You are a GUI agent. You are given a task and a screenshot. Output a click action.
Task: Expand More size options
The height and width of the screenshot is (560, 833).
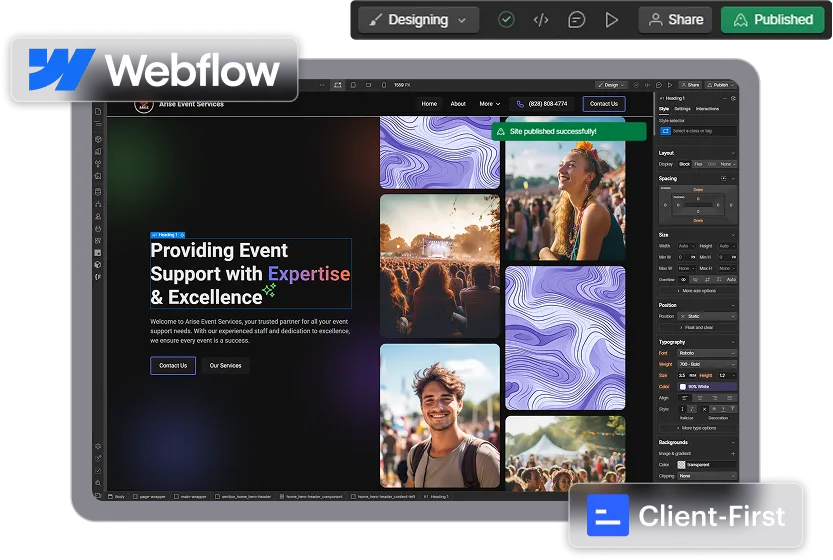point(698,291)
